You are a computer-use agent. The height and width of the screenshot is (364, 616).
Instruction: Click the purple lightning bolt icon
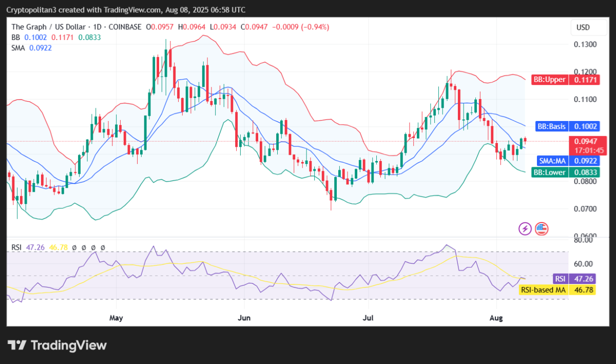click(525, 229)
